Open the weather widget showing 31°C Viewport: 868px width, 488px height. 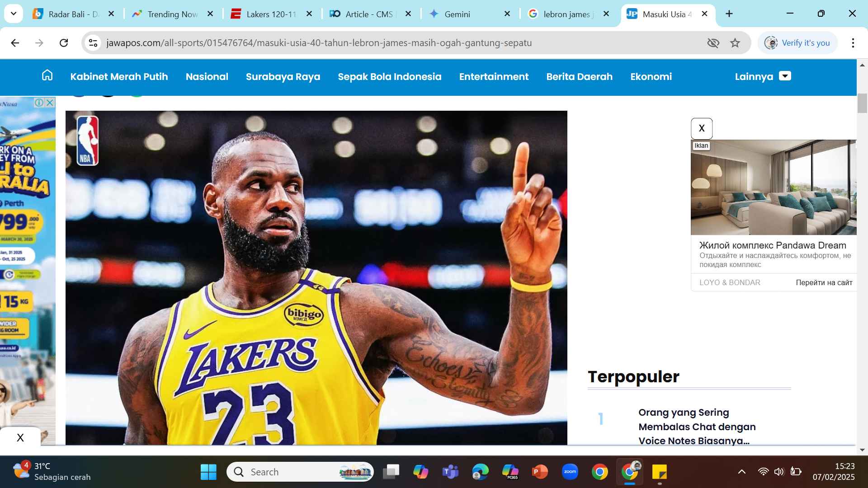click(x=51, y=472)
